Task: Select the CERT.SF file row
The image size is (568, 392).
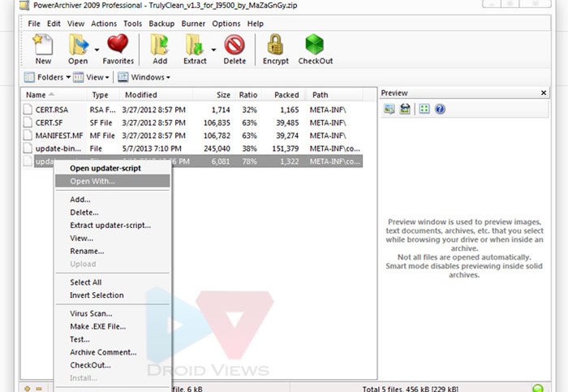Action: point(192,123)
